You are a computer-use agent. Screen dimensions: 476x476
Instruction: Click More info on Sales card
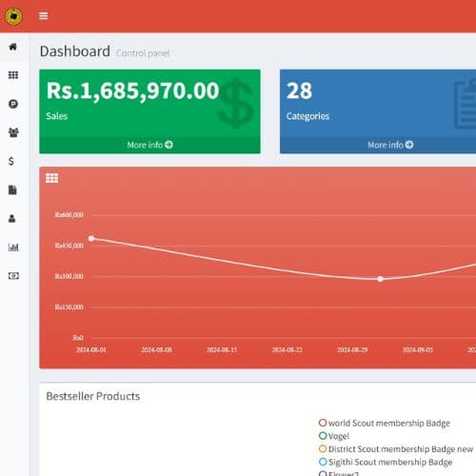(149, 145)
